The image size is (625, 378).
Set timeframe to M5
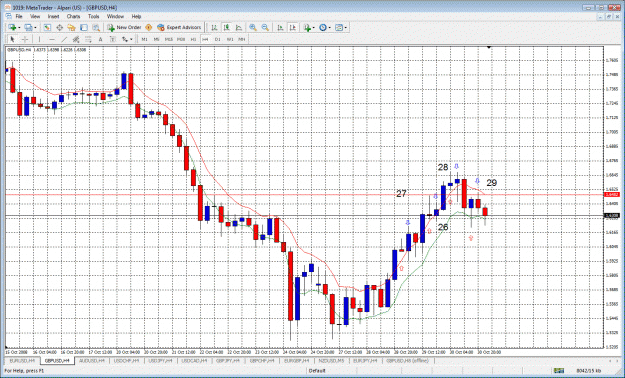157,39
